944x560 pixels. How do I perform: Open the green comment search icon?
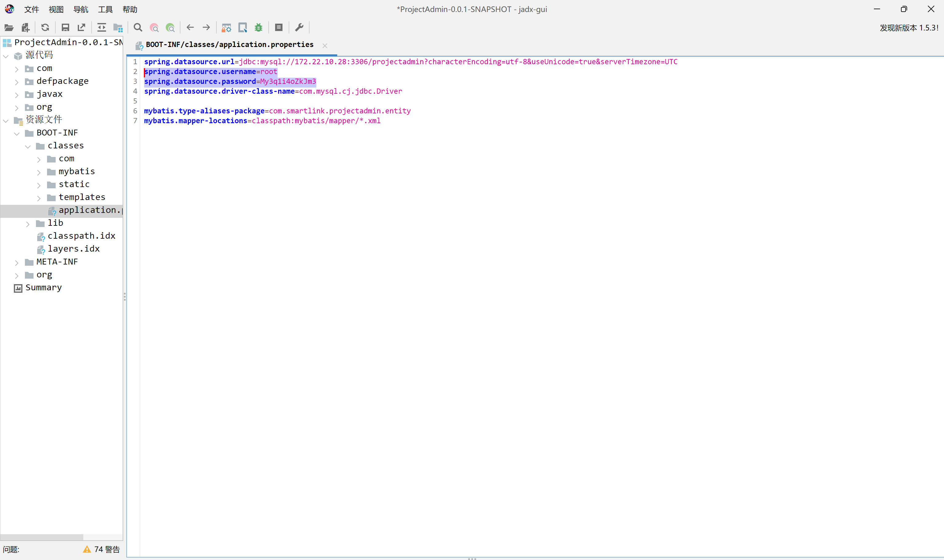[x=170, y=28]
